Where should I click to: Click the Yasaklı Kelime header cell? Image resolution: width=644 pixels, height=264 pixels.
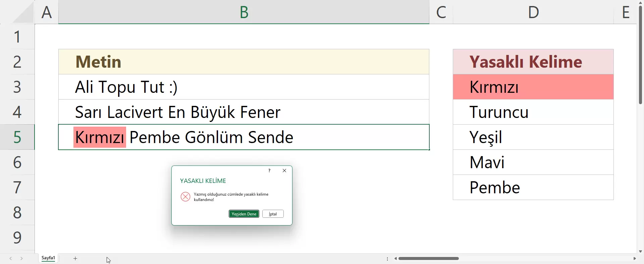[533, 62]
